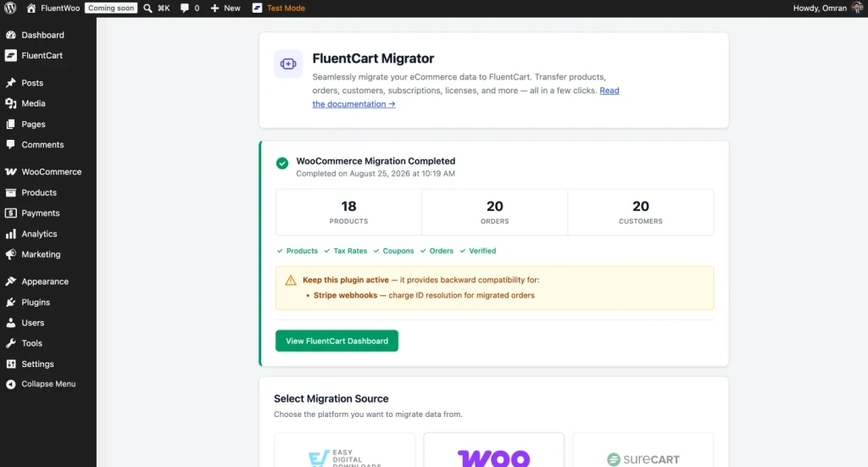
Task: Click the Products box icon
Action: coord(10,192)
